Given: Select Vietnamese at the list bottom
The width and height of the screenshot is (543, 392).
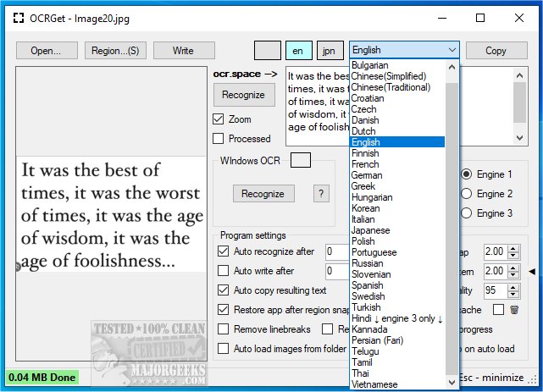Looking at the screenshot, I should (x=397, y=384).
